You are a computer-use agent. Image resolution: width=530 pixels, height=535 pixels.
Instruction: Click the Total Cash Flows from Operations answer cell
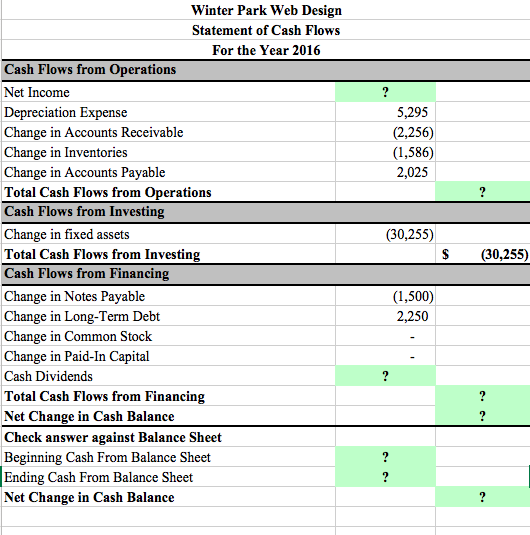tap(483, 192)
